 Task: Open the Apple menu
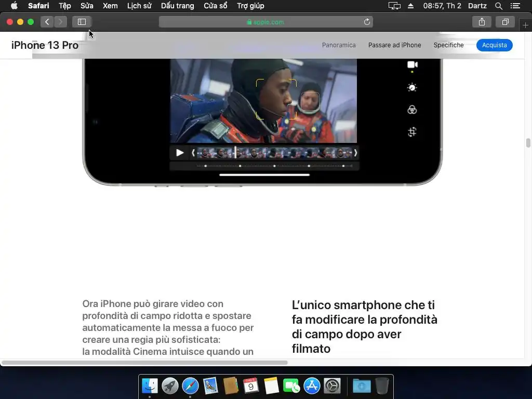point(14,6)
